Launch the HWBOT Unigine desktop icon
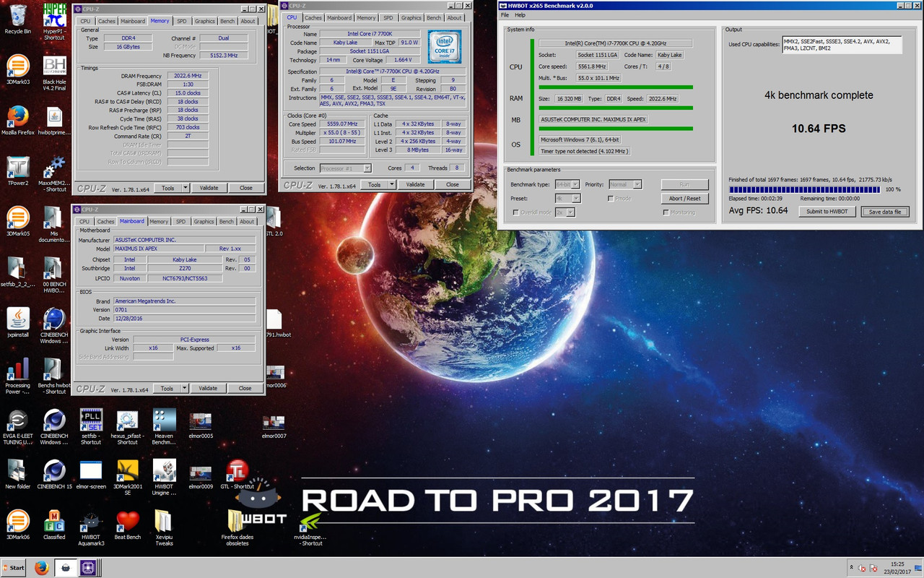The height and width of the screenshot is (578, 924). pyautogui.click(x=165, y=478)
